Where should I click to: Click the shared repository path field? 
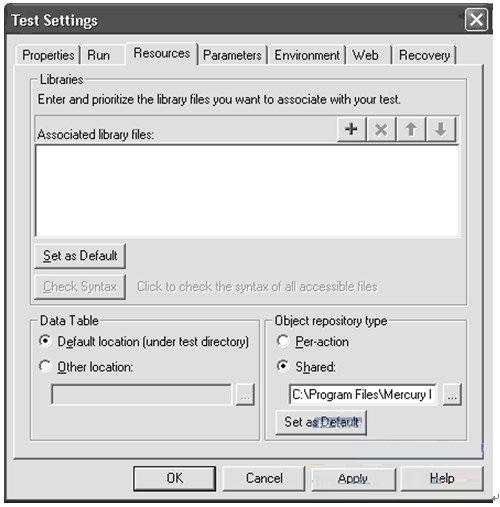[x=363, y=395]
